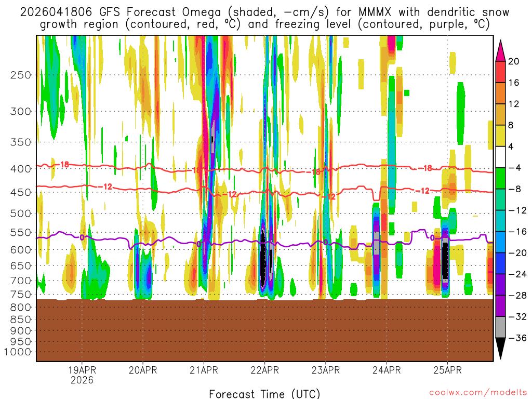Pick the 23APR date tick label

coord(326,370)
